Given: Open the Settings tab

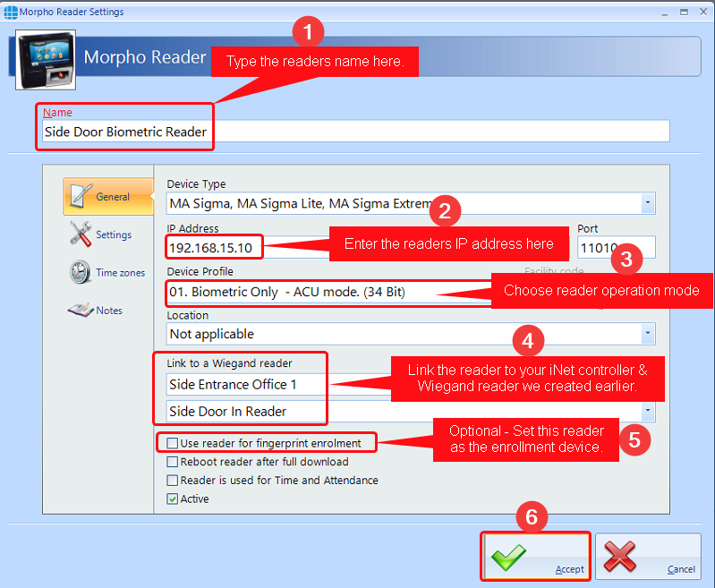Looking at the screenshot, I should tap(108, 234).
